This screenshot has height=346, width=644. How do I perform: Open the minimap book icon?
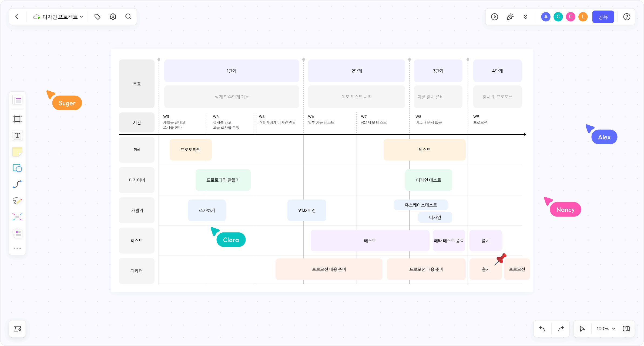coord(626,329)
